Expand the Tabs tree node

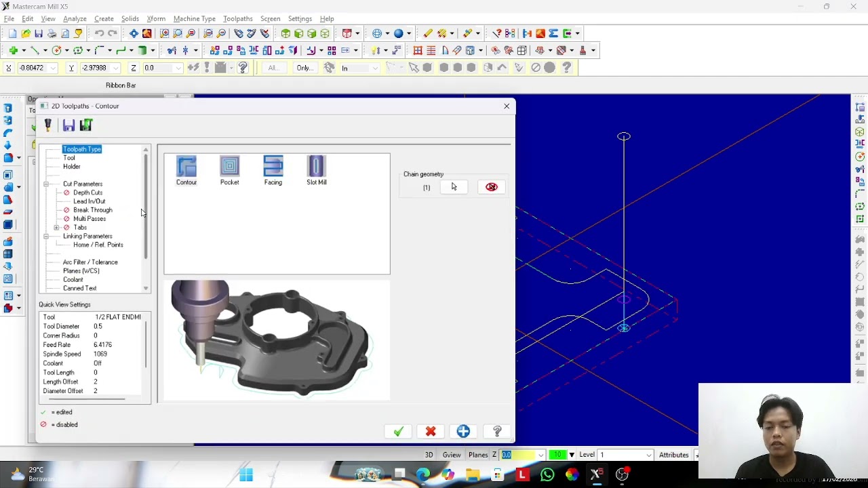tap(56, 228)
